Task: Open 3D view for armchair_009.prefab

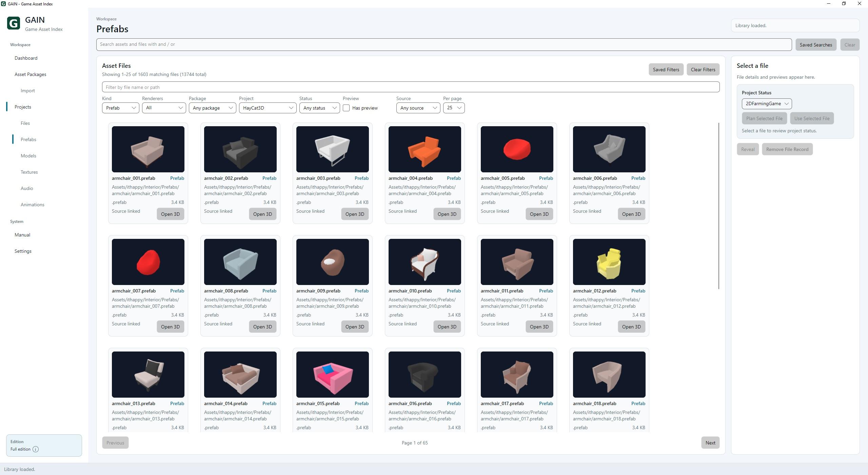Action: [x=355, y=327]
